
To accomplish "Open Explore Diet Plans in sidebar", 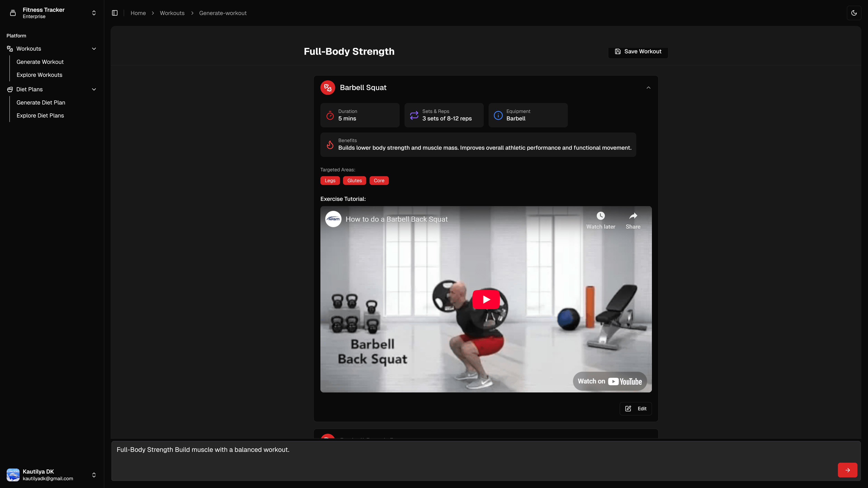I will pos(40,115).
